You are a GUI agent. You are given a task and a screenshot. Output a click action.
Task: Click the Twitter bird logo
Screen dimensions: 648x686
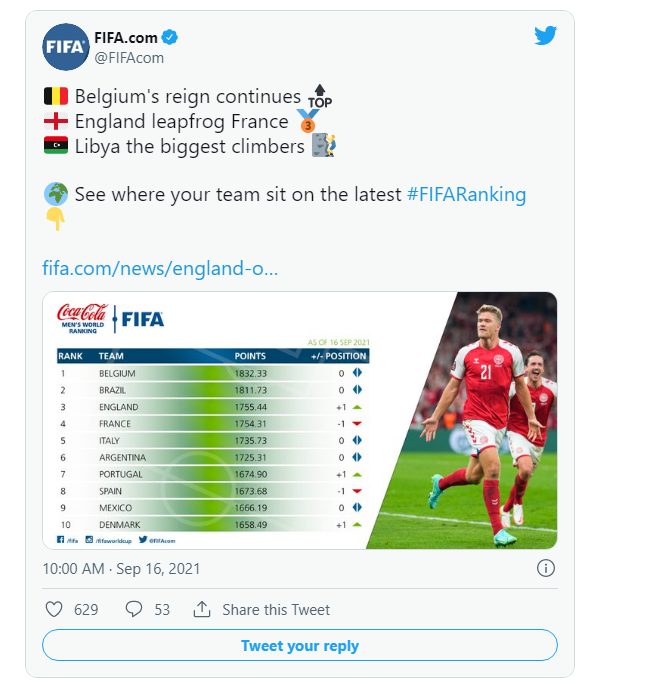coord(544,36)
